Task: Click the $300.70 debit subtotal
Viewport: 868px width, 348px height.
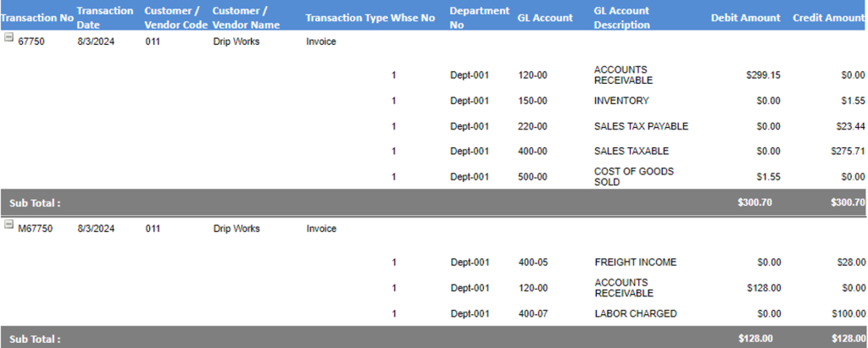Action: pyautogui.click(x=754, y=202)
